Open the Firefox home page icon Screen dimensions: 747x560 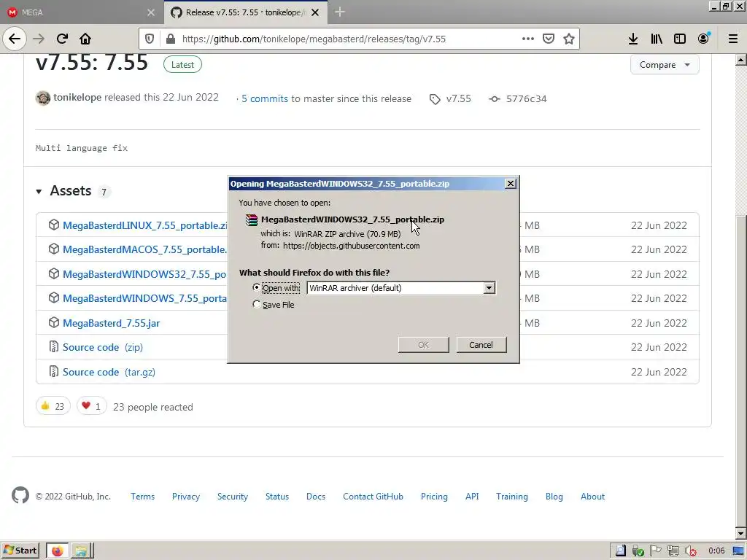pyautogui.click(x=85, y=39)
